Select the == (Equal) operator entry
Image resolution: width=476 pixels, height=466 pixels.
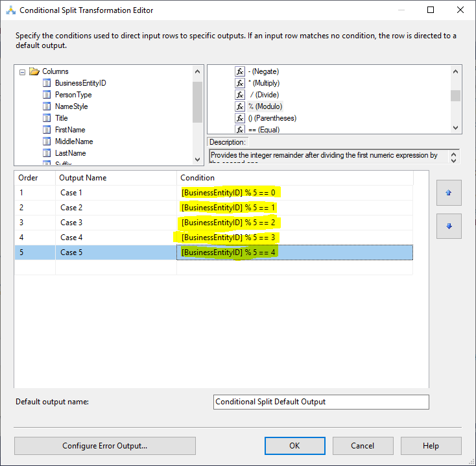tap(264, 130)
